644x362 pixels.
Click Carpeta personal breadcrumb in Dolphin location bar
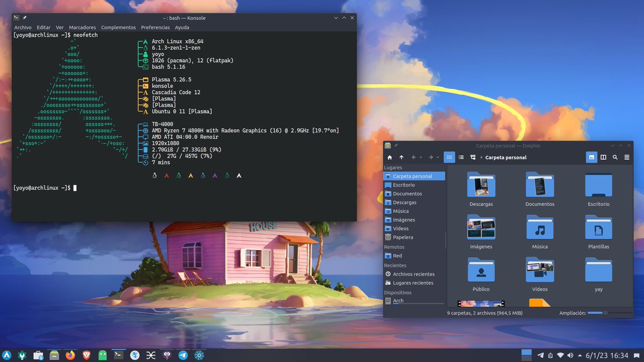[x=506, y=158]
